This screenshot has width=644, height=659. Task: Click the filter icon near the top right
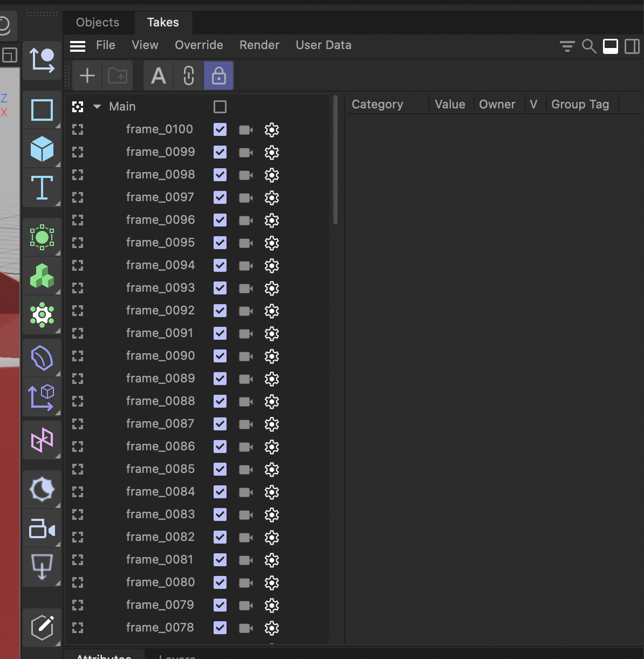point(567,46)
